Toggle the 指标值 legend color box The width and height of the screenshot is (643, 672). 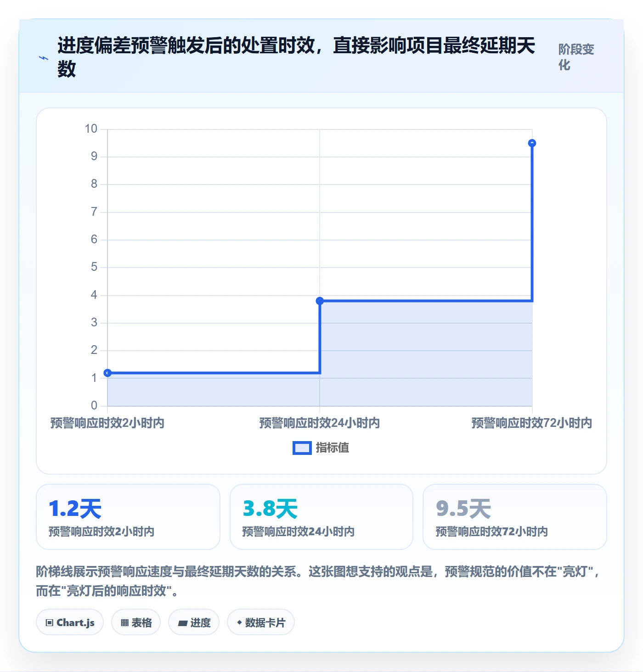point(302,448)
